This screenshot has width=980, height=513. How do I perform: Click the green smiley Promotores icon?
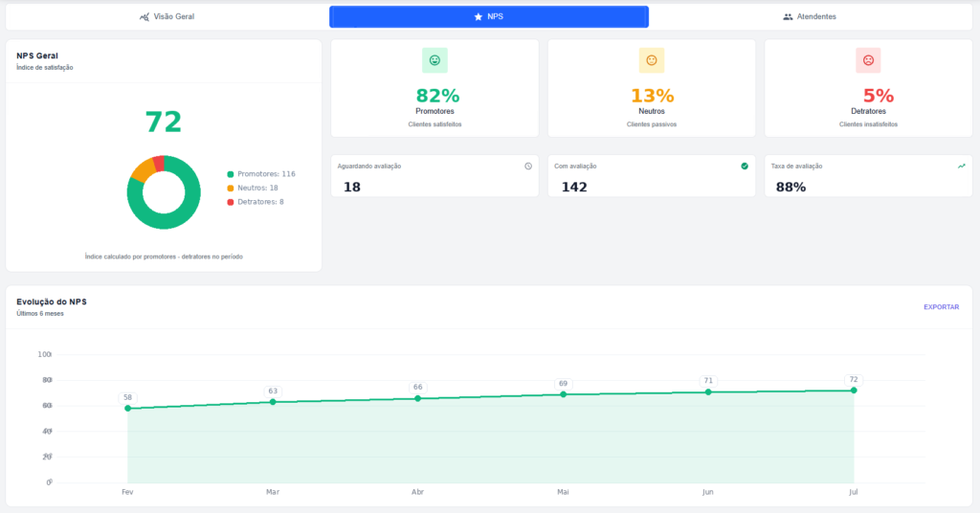(x=434, y=60)
